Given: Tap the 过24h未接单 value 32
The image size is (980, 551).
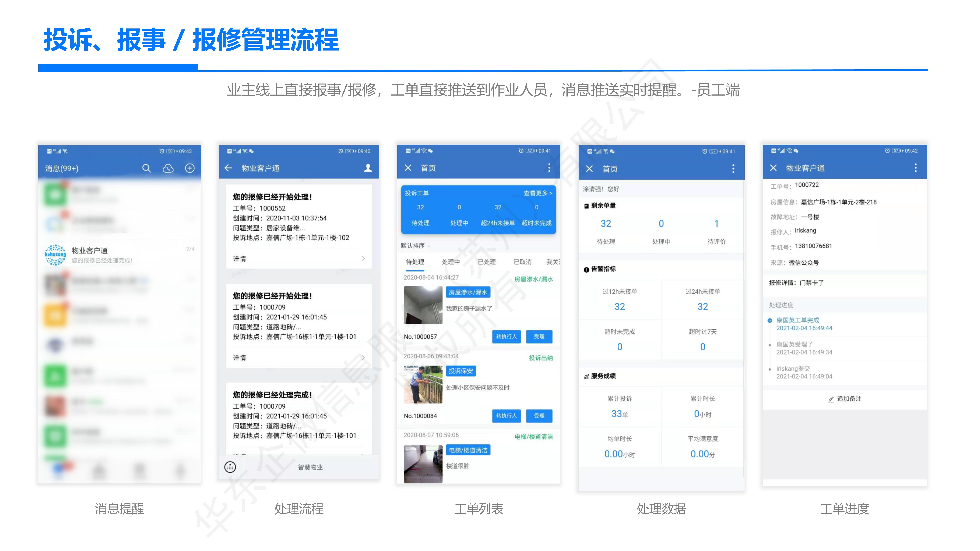Looking at the screenshot, I should click(x=703, y=306).
